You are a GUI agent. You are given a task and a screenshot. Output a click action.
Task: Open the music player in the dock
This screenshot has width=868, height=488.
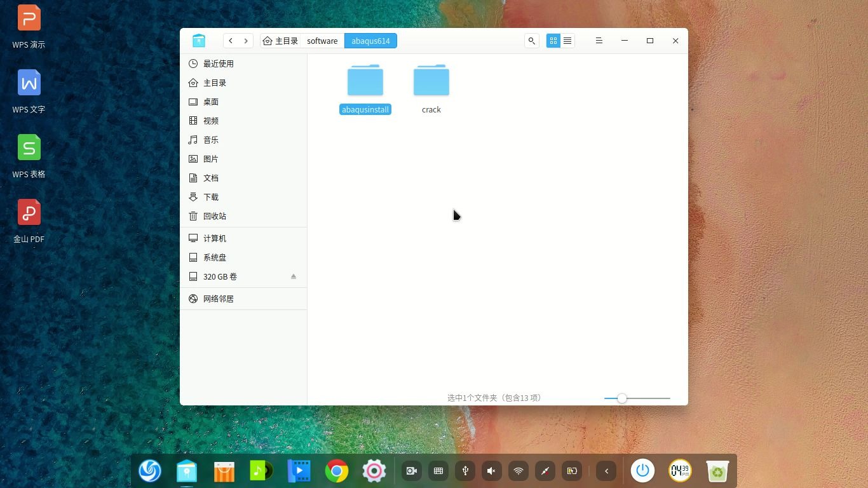point(261,471)
